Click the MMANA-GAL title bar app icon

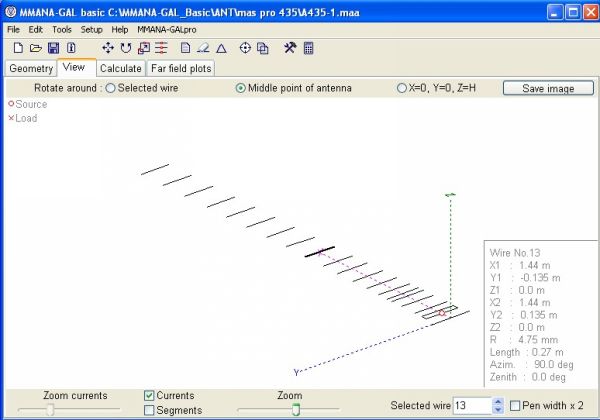[x=11, y=12]
